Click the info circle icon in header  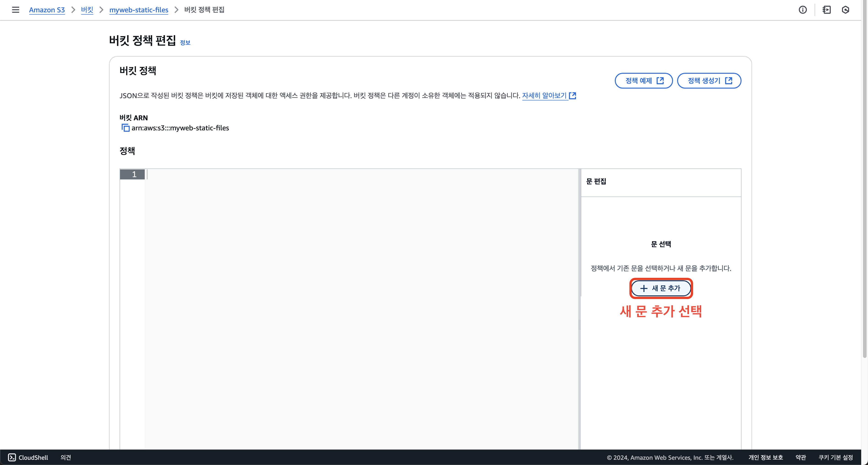click(803, 10)
